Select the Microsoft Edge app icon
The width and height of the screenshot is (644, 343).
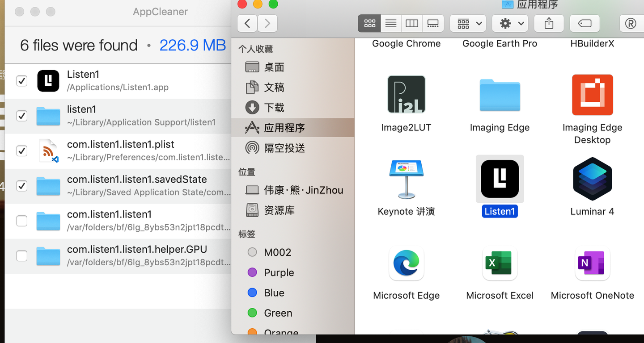(x=406, y=264)
